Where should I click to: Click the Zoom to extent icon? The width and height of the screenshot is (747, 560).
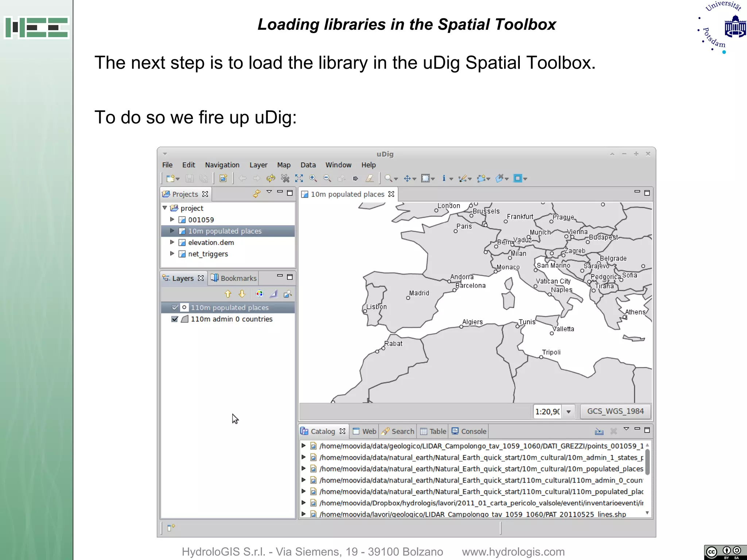299,178
